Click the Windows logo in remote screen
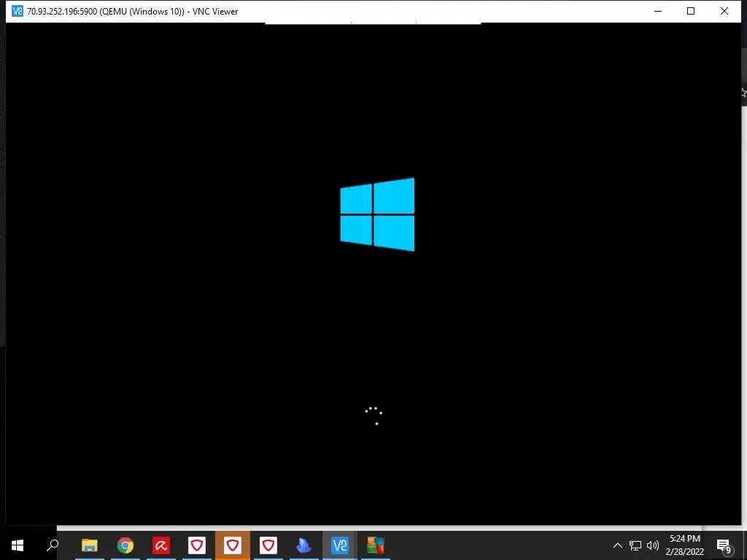 377,214
